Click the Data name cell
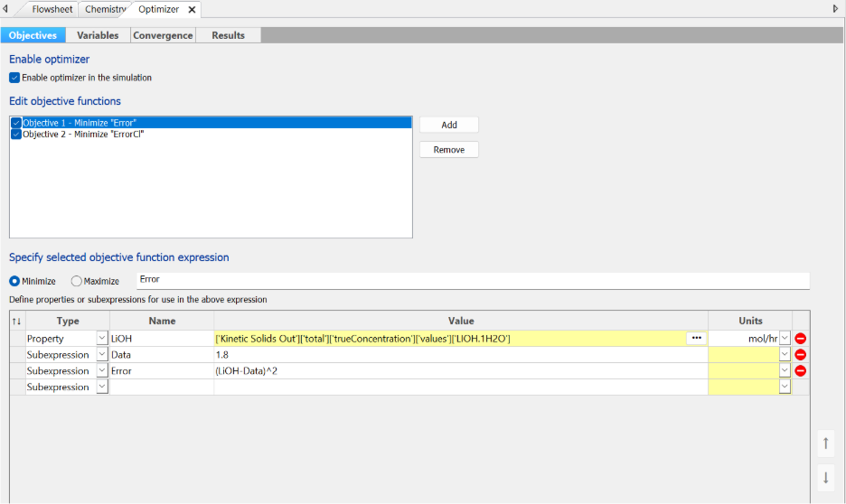Viewport: 846px width, 504px height. coord(162,355)
